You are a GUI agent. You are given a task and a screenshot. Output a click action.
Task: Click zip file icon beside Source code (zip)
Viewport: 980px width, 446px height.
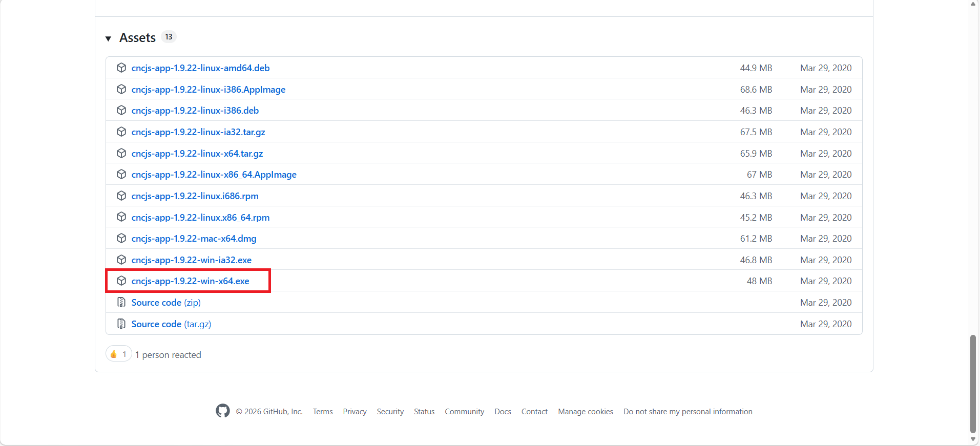121,302
